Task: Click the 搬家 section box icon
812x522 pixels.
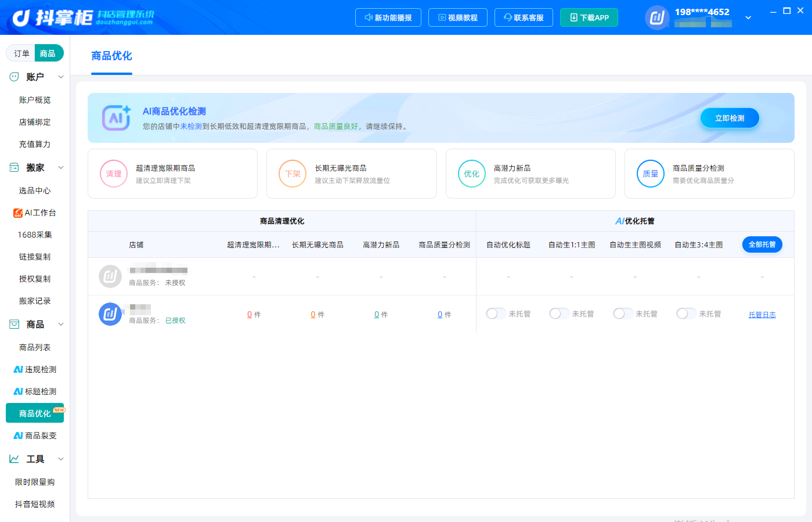Action: pyautogui.click(x=14, y=167)
